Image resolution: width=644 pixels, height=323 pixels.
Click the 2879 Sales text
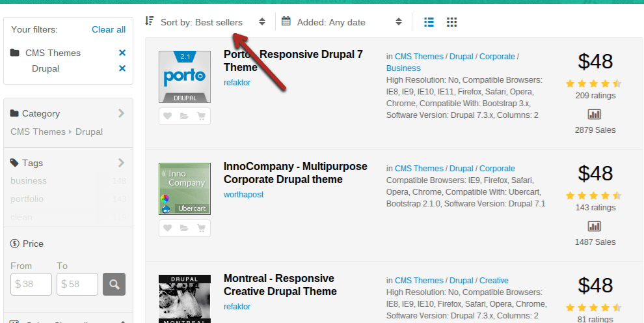(595, 130)
